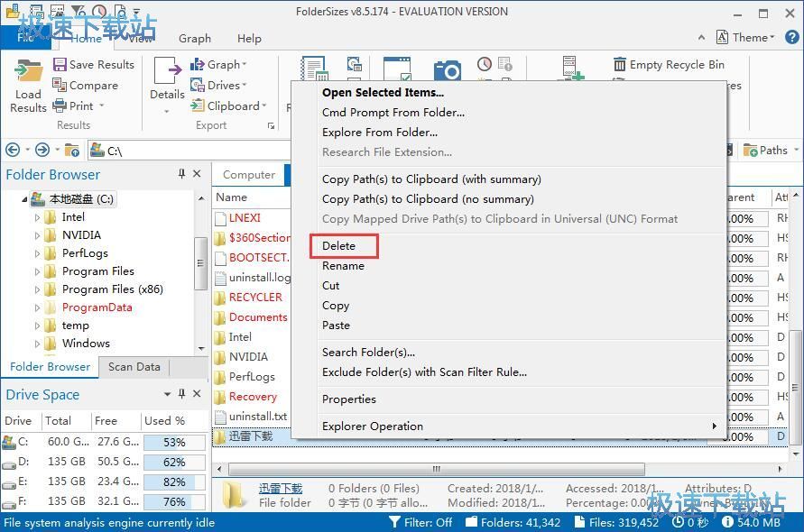Viewport: 804px width, 532px height.
Task: Click the camera snapshot icon in the ribbon
Action: coord(447,71)
